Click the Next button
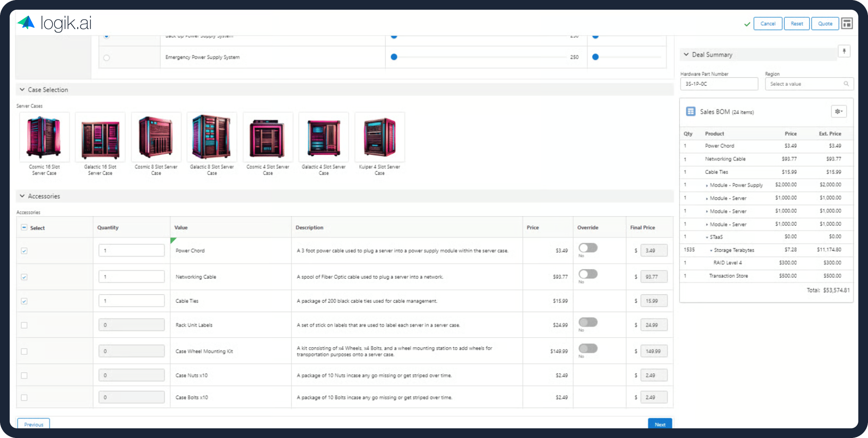 [660, 424]
